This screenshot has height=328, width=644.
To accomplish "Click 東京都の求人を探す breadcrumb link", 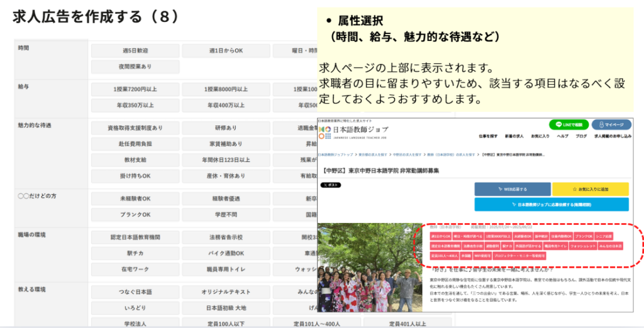I will 377,154.
